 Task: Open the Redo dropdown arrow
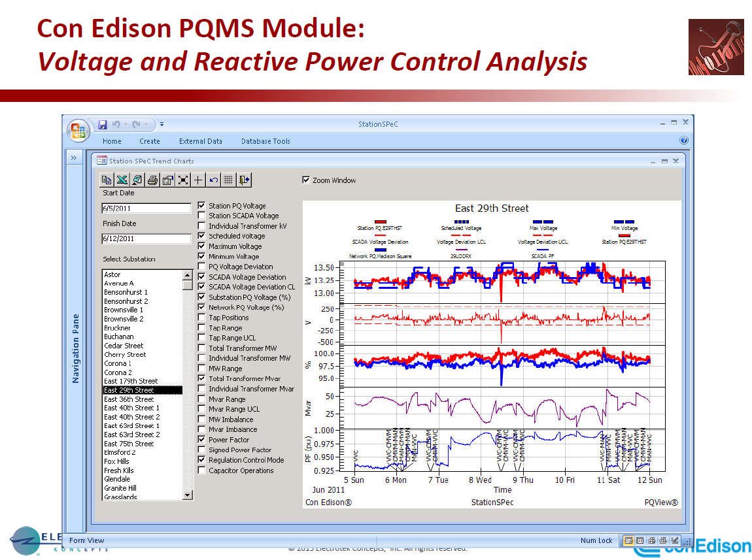pyautogui.click(x=146, y=124)
